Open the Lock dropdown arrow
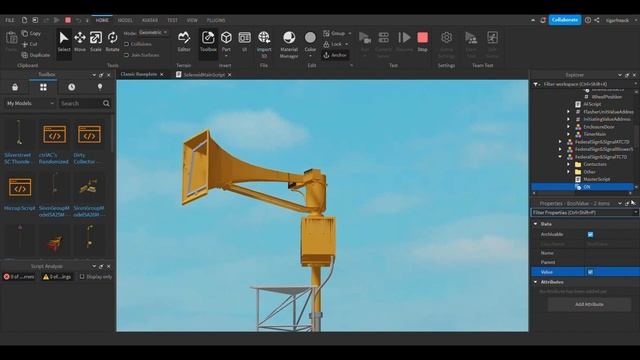The width and height of the screenshot is (640, 360). (347, 44)
